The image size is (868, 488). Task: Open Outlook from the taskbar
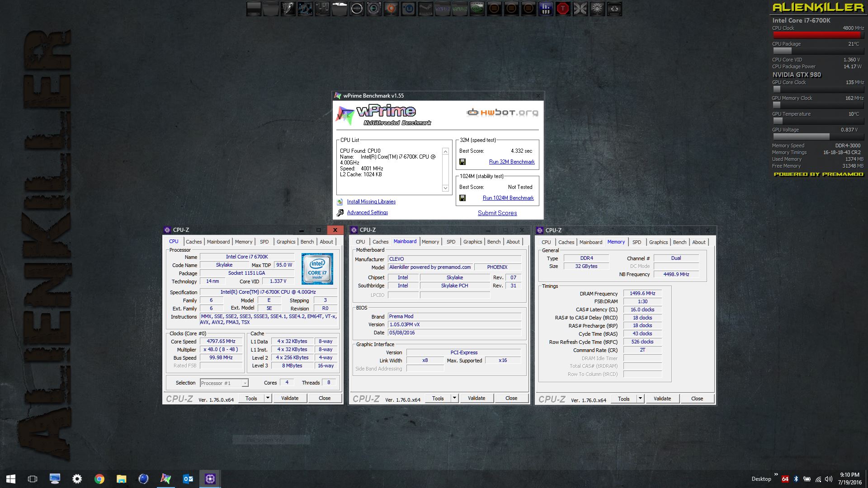[x=188, y=479]
